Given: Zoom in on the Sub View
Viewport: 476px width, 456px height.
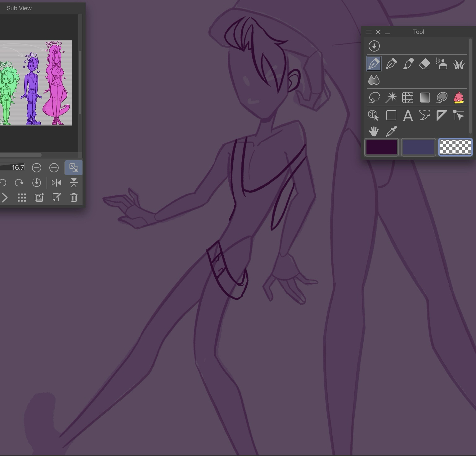Looking at the screenshot, I should pyautogui.click(x=54, y=168).
